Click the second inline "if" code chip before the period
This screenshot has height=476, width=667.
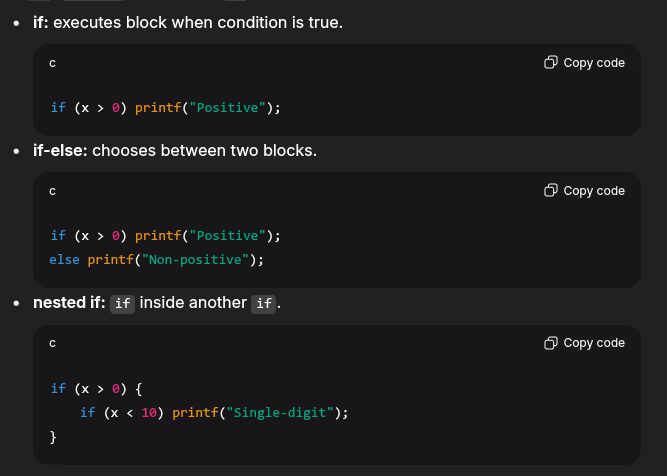coord(262,303)
